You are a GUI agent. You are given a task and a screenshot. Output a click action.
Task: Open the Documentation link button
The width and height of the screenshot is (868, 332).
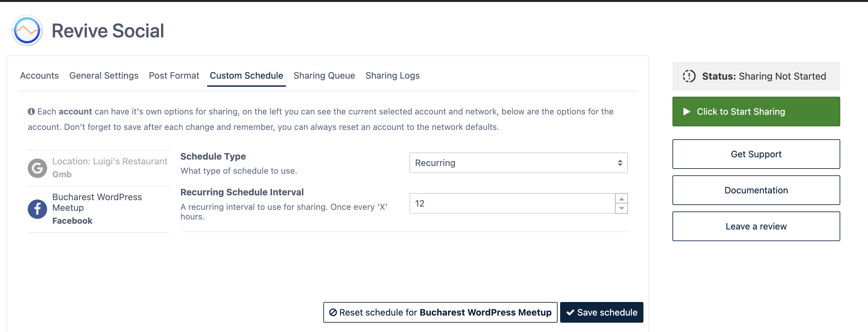point(756,190)
